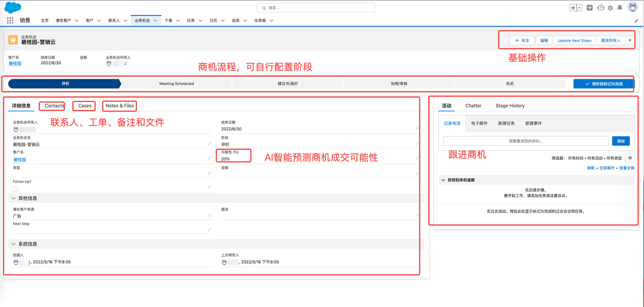Click the global 搜索 search box
The height and width of the screenshot is (307, 644).
point(316,8)
